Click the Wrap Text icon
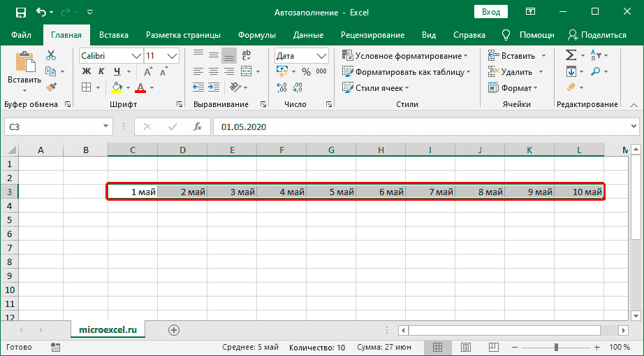 coord(246,55)
